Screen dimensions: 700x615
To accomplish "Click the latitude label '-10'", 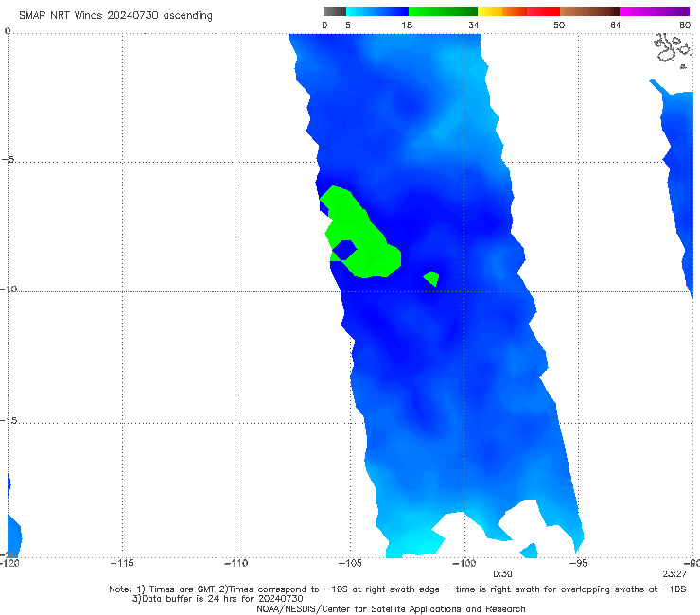I will [x=9, y=289].
